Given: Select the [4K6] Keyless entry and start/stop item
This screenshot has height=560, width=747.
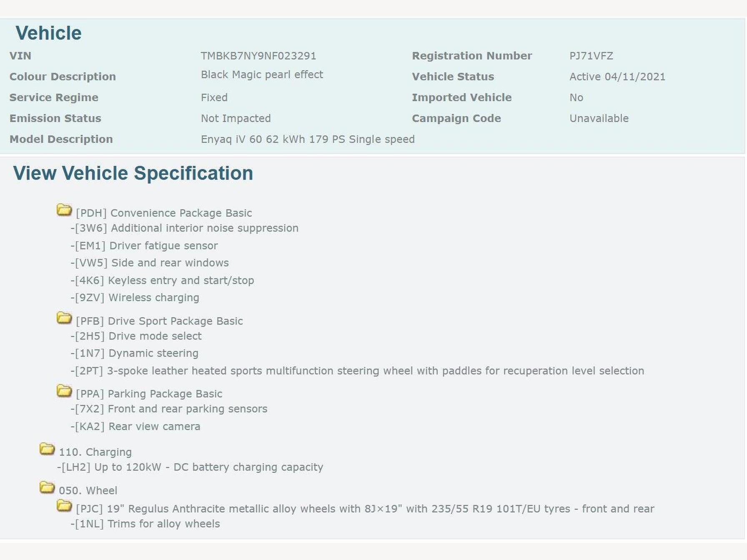Looking at the screenshot, I should tap(162, 280).
